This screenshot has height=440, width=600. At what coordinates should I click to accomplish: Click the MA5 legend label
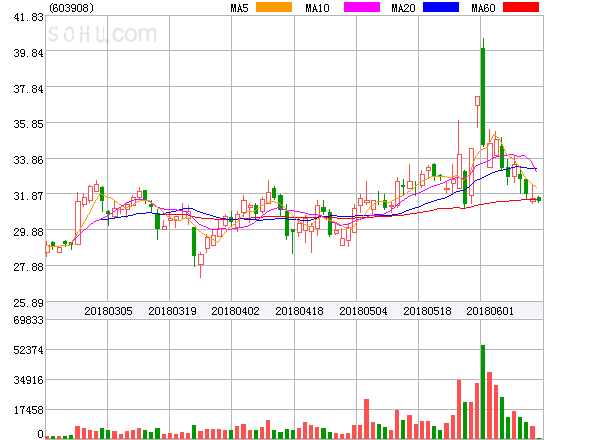239,8
